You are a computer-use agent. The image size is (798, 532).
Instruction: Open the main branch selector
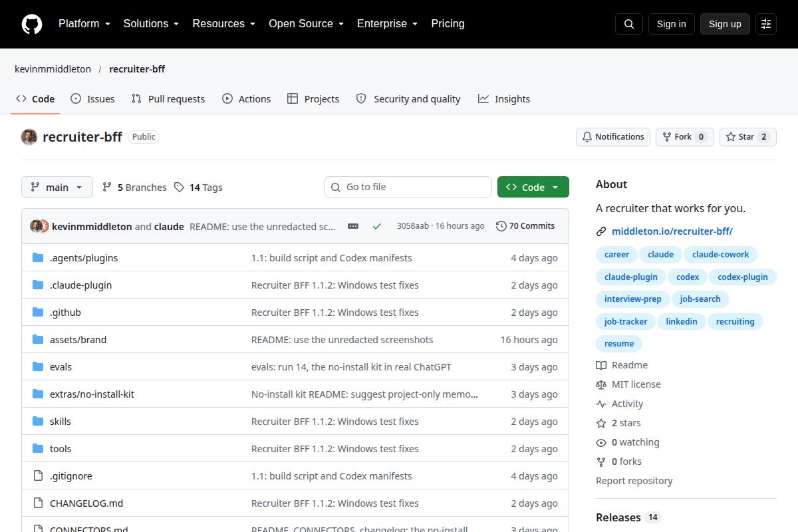pyautogui.click(x=57, y=188)
